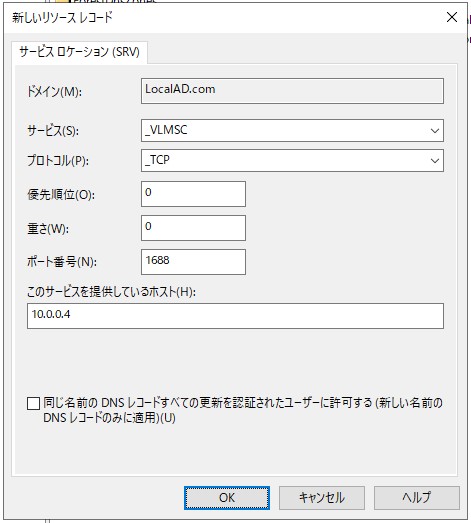Image resolution: width=471 pixels, height=523 pixels.
Task: Select the サービス ロケーション (SRV) tab
Action: point(79,52)
